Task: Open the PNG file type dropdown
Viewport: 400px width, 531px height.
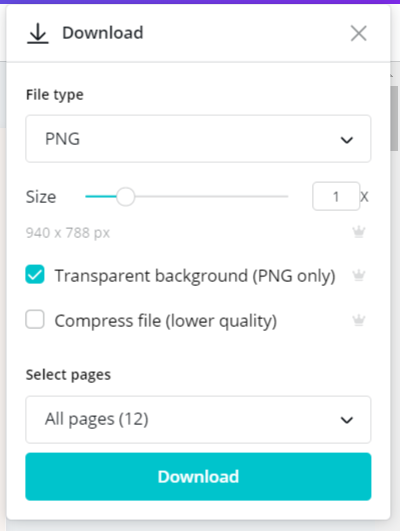Action: [x=198, y=139]
